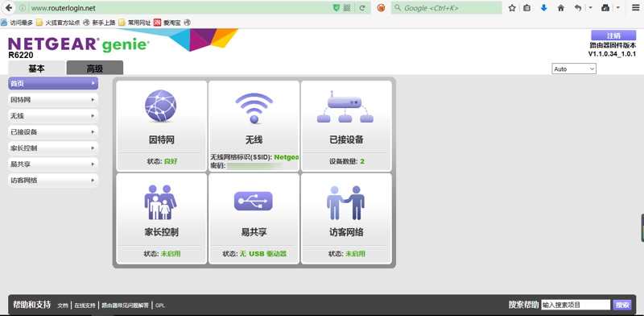
Task: Expand dropdown arrow beside undo icon
Action: 590,8
